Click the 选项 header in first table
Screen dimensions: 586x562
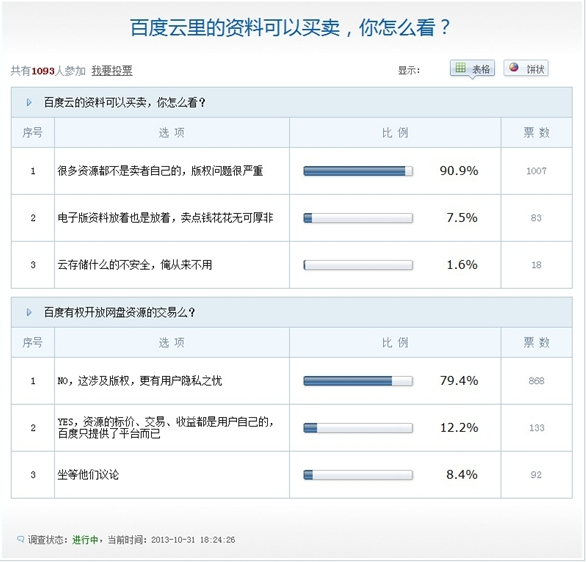pos(172,133)
